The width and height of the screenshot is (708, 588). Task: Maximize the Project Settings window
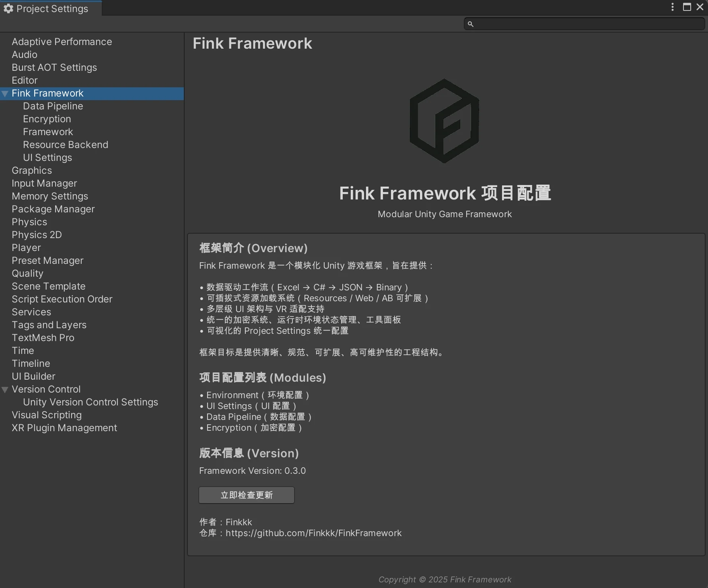[x=687, y=7]
